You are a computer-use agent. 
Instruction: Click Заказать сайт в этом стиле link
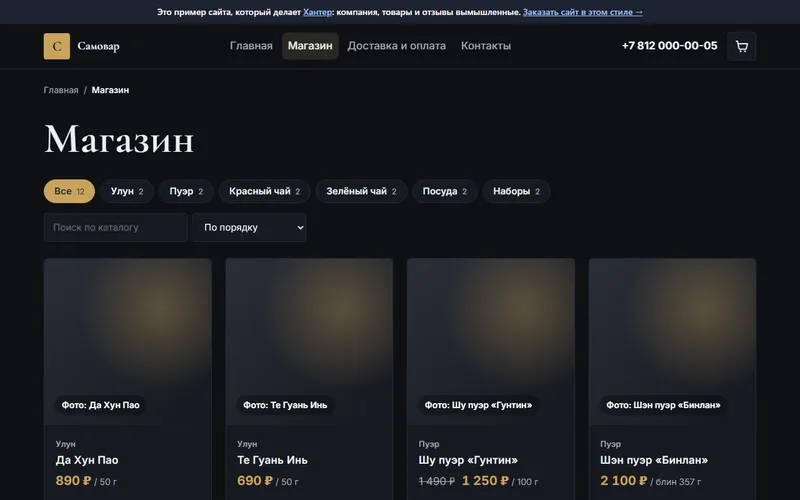tap(583, 12)
